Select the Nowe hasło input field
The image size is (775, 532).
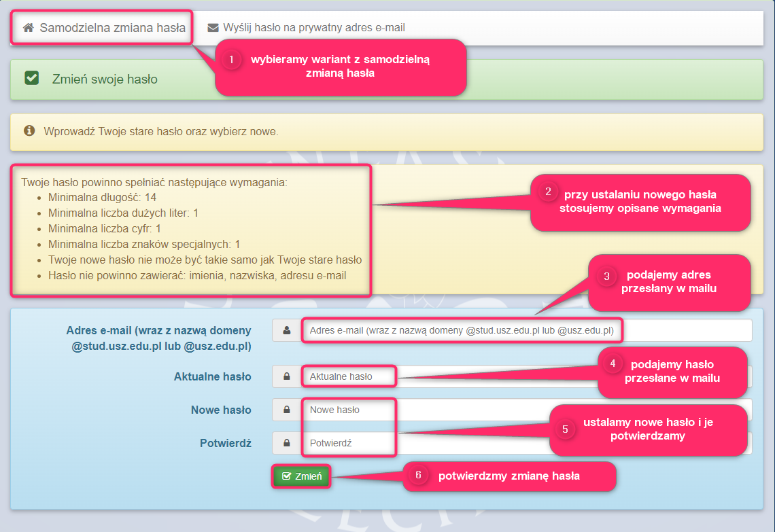click(348, 410)
